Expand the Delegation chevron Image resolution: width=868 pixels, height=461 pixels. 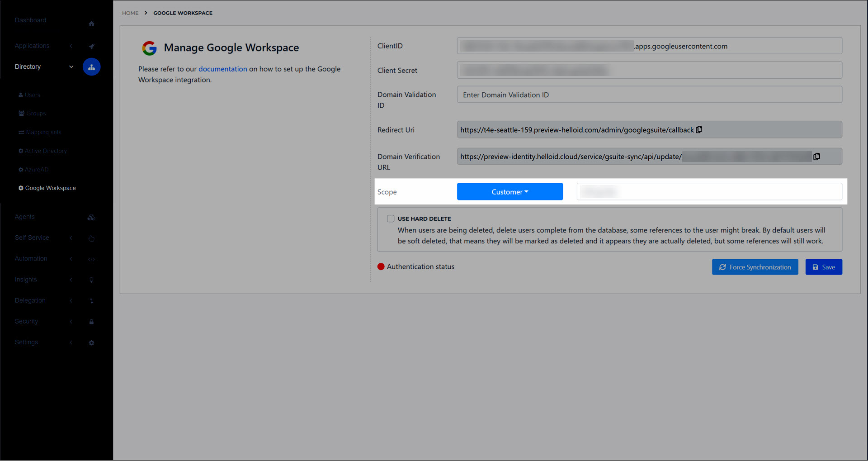coord(71,300)
